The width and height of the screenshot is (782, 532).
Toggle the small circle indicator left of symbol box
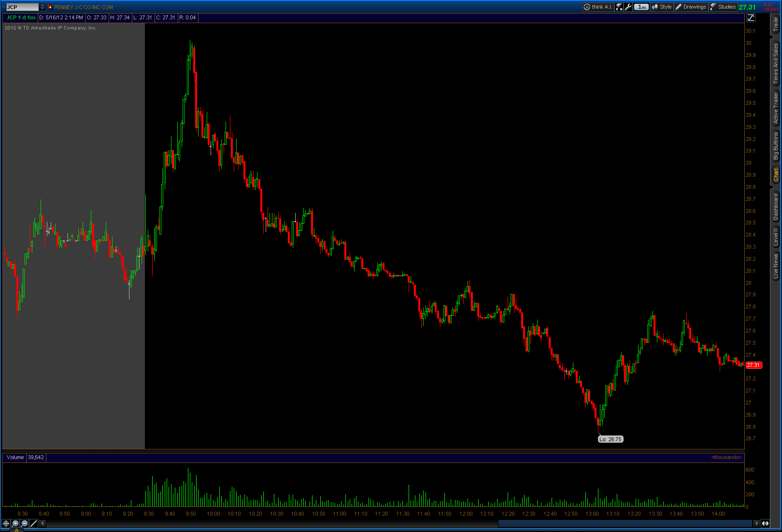pos(3,7)
